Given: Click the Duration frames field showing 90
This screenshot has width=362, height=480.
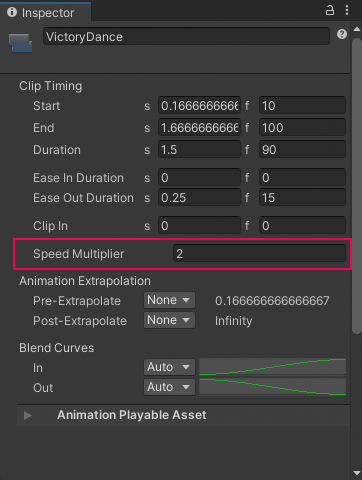Looking at the screenshot, I should [x=302, y=150].
